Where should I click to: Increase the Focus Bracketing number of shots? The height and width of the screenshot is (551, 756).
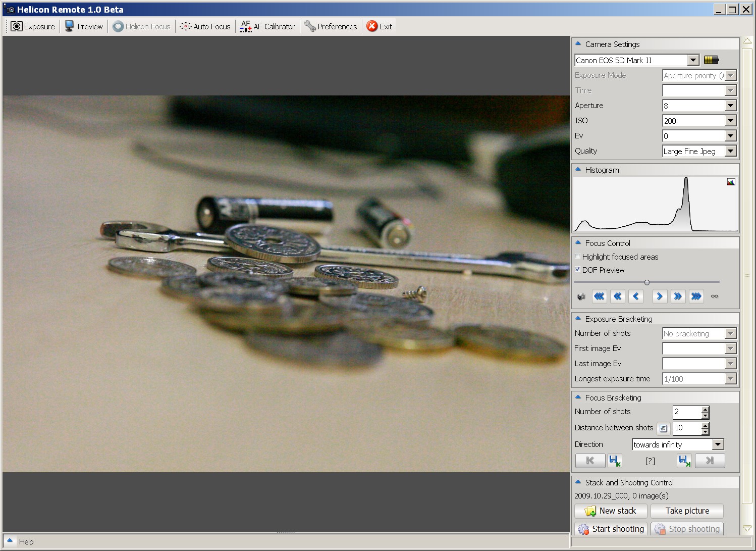[x=705, y=409]
